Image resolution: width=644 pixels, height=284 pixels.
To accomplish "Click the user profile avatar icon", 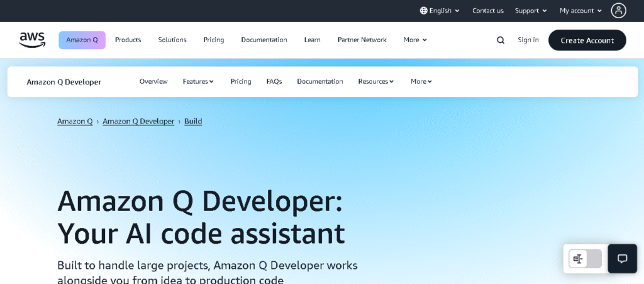I will 619,10.
